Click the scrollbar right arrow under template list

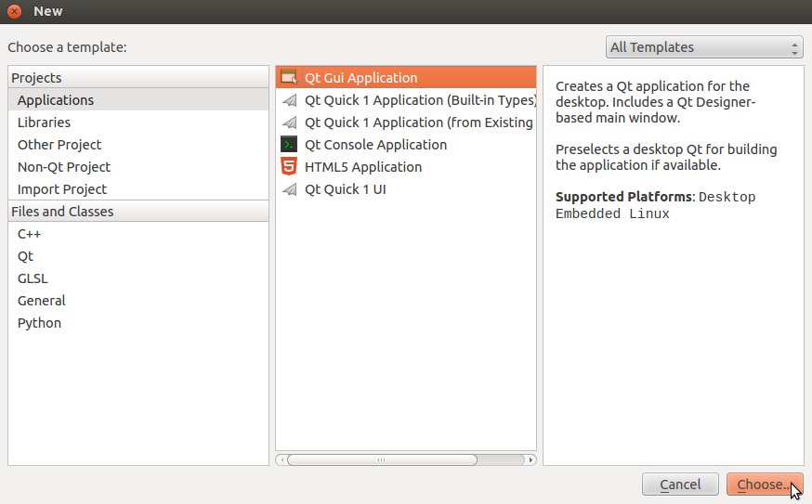pos(530,459)
